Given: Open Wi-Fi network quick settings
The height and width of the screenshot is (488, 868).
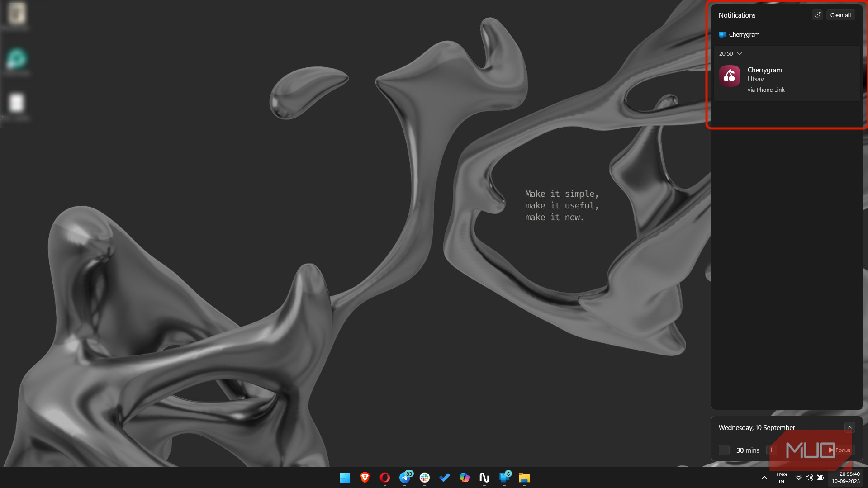Looking at the screenshot, I should (799, 478).
